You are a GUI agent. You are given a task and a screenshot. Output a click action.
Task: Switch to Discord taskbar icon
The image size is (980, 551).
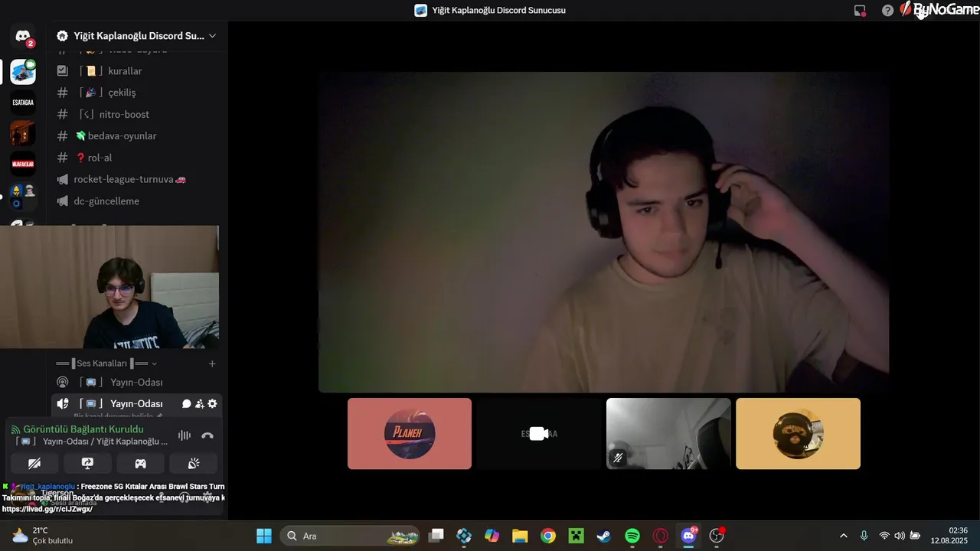689,536
